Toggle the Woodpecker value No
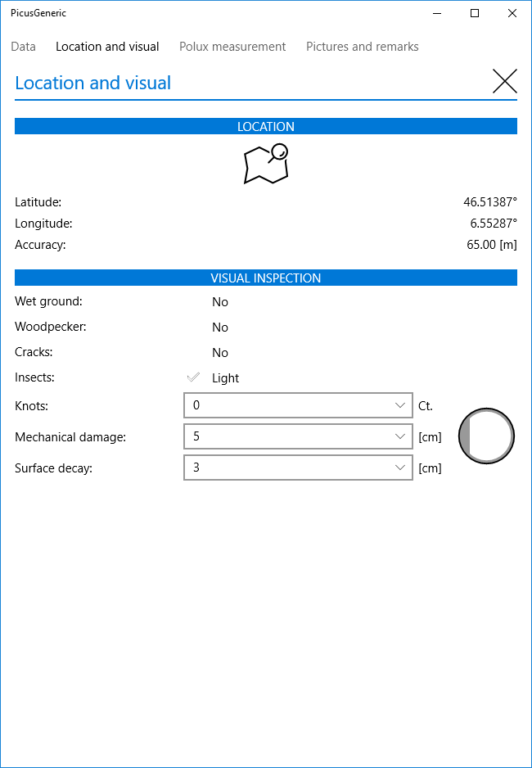The height and width of the screenshot is (768, 532). tap(220, 328)
